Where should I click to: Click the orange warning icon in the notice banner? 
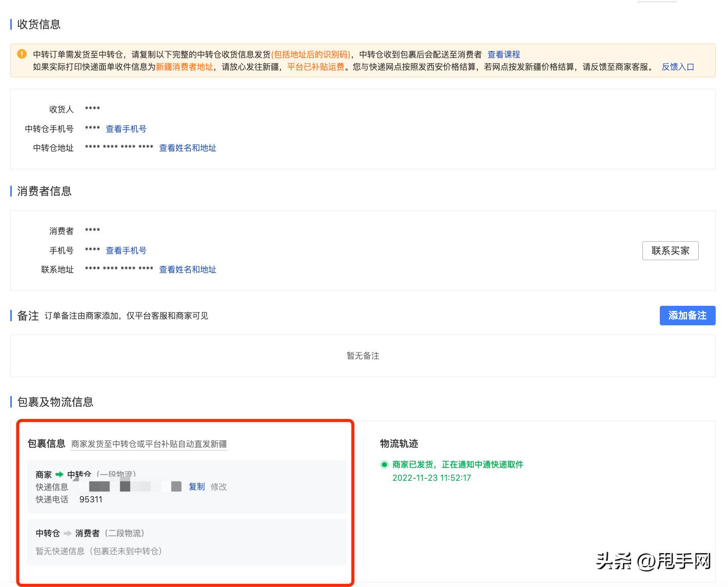coord(21,53)
